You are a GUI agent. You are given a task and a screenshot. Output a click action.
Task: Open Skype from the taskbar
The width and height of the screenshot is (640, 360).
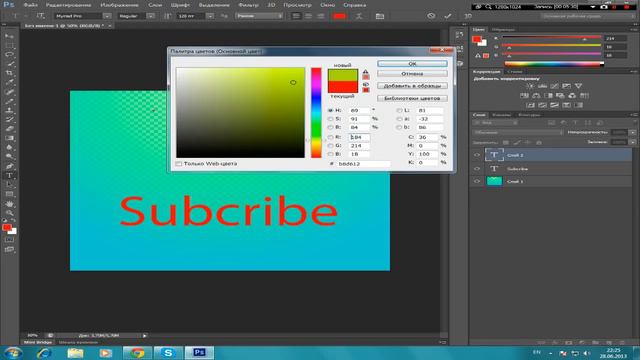168,353
